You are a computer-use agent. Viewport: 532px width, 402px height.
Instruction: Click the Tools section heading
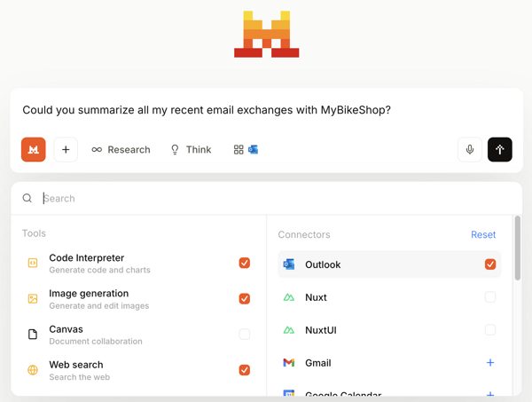coord(34,233)
